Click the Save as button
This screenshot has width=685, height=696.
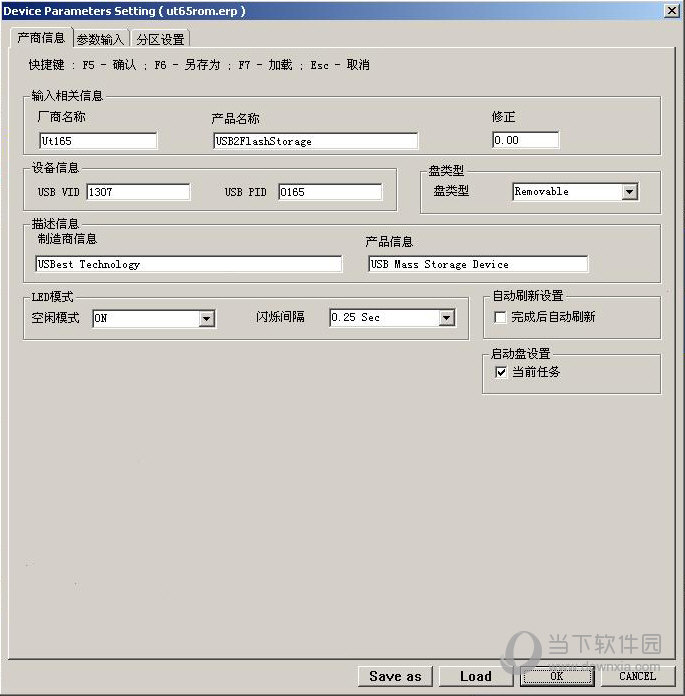tap(395, 676)
